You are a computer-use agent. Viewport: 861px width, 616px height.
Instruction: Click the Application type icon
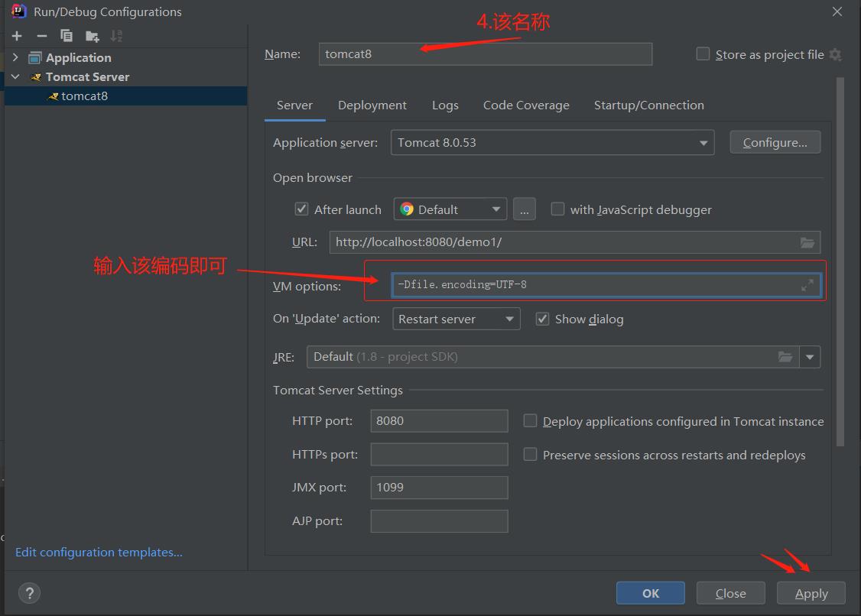pos(35,57)
